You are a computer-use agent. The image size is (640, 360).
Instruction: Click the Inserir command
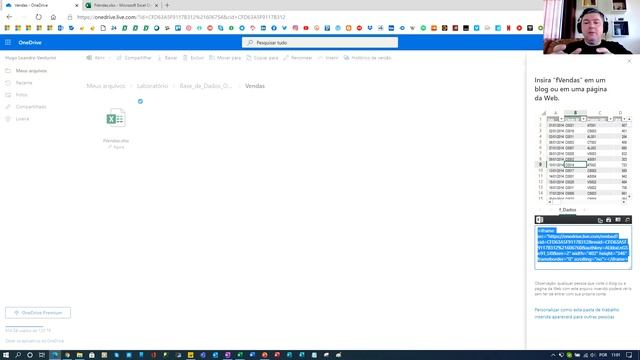coord(328,58)
